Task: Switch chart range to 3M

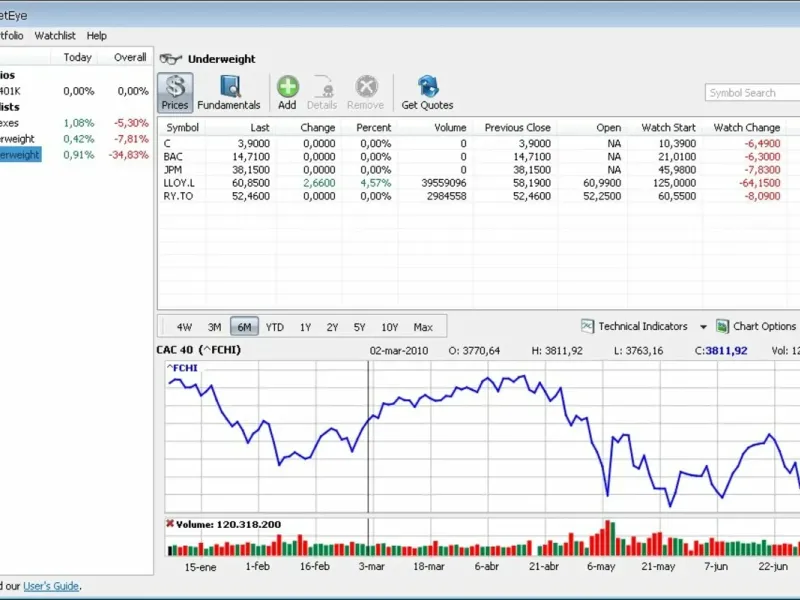Action: pos(214,327)
